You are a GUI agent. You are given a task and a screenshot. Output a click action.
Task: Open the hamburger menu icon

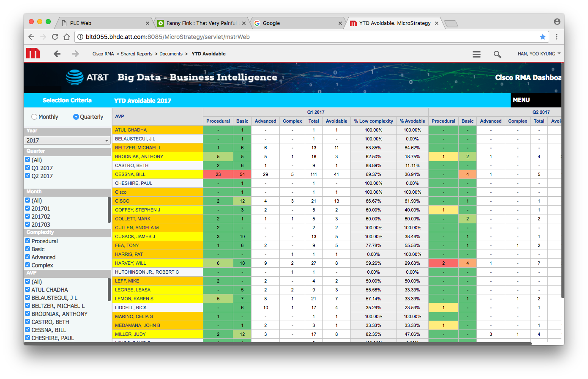pyautogui.click(x=476, y=54)
